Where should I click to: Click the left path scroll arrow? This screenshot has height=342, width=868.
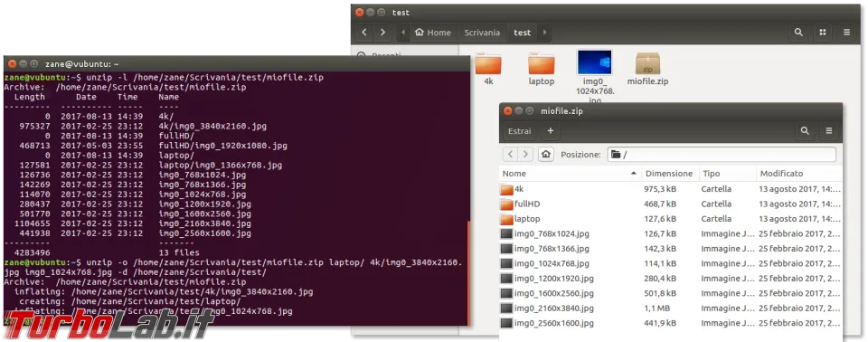point(403,33)
